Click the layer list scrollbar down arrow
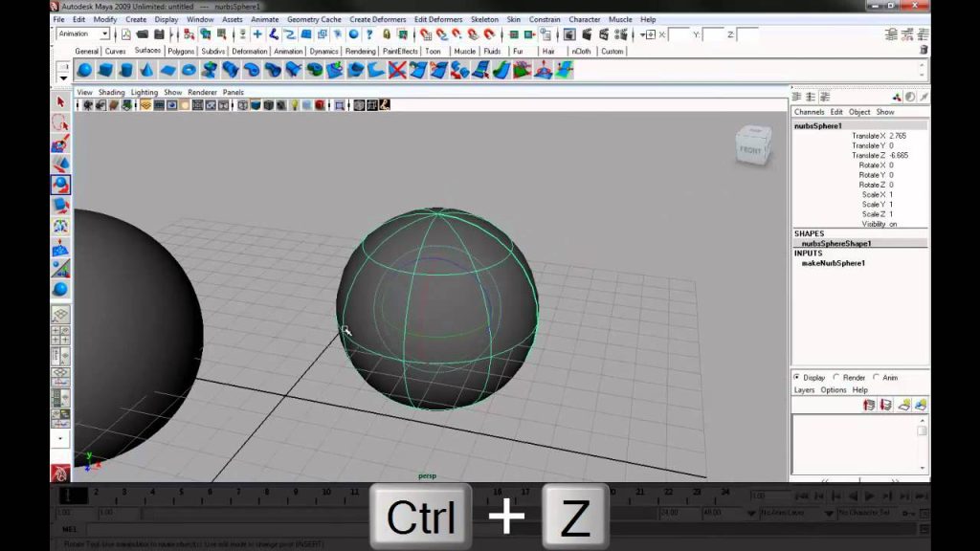This screenshot has width=980, height=551. pyautogui.click(x=922, y=467)
